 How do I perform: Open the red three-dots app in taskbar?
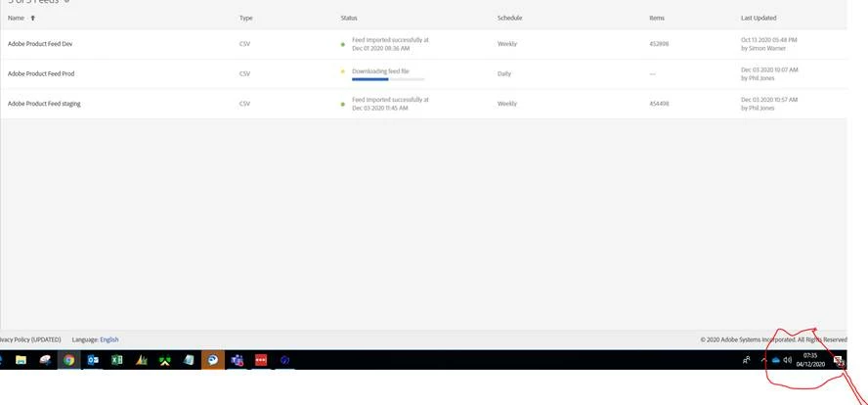click(x=261, y=360)
